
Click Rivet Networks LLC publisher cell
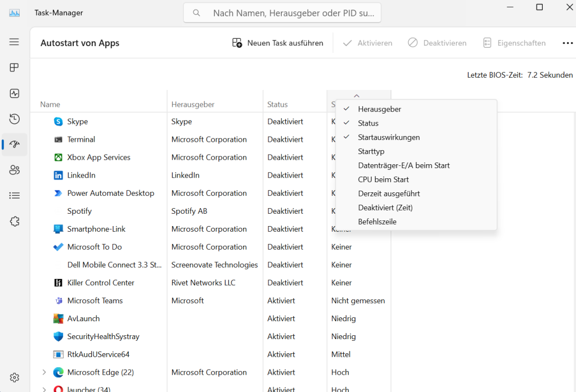point(203,283)
